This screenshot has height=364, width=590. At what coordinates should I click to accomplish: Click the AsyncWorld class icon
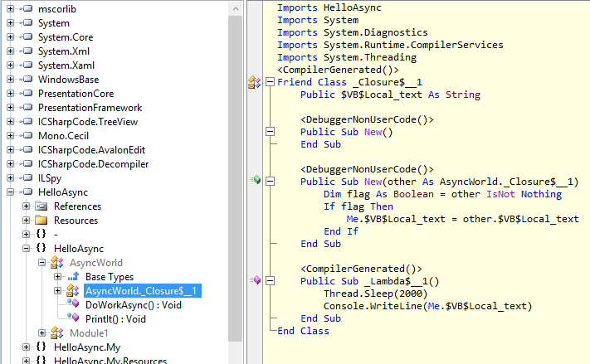57,262
